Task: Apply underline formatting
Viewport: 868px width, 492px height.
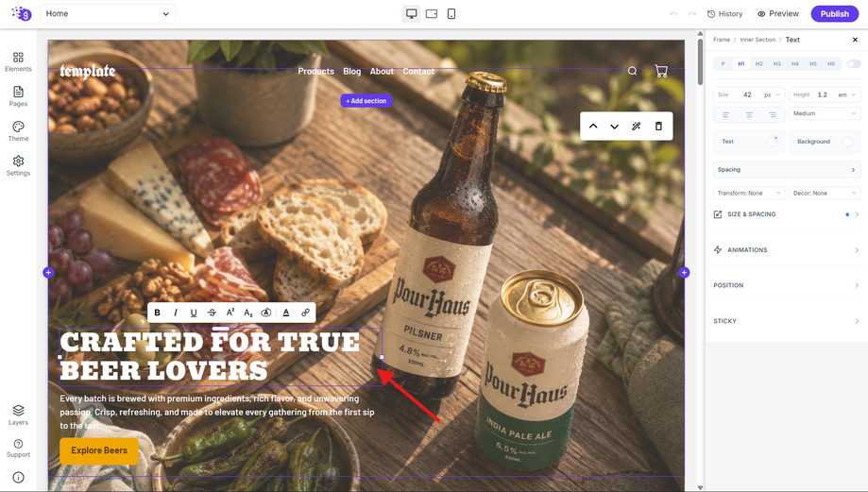Action: point(194,313)
